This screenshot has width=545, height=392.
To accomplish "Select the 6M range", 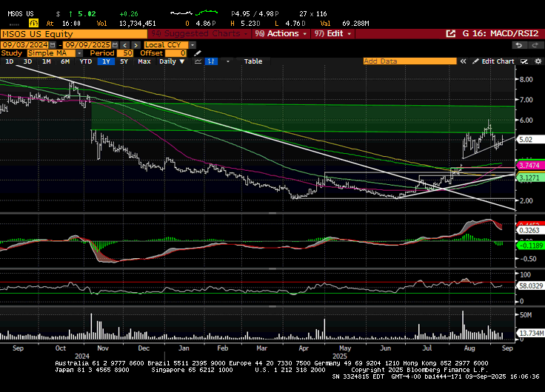I will (65, 61).
